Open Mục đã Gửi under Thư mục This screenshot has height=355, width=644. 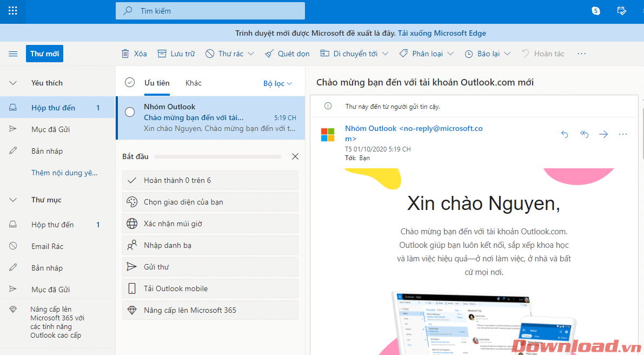click(x=57, y=290)
